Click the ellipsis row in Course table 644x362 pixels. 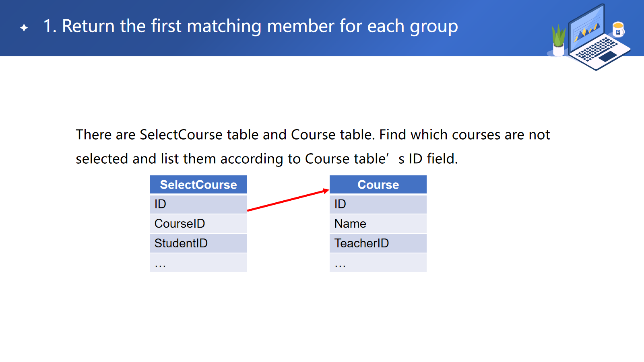378,263
